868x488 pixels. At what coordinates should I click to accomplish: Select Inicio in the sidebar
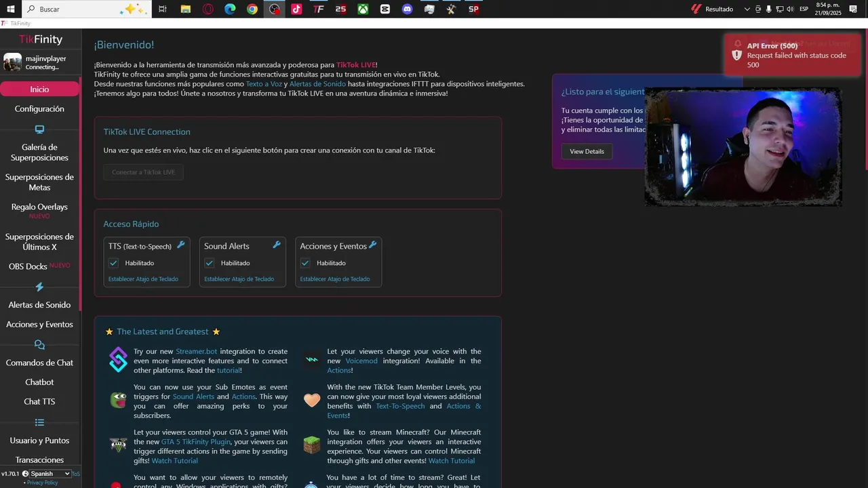coord(39,89)
